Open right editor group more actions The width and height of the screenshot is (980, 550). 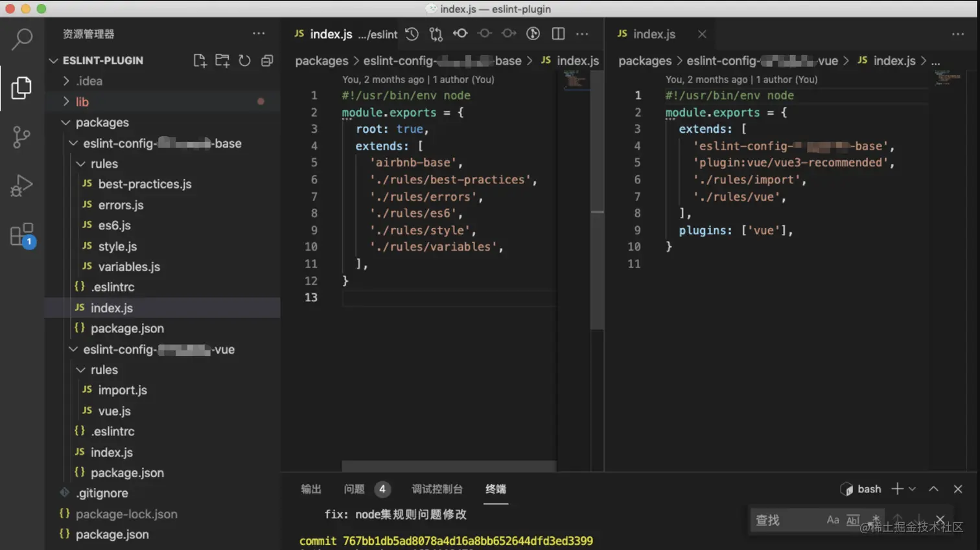(958, 34)
